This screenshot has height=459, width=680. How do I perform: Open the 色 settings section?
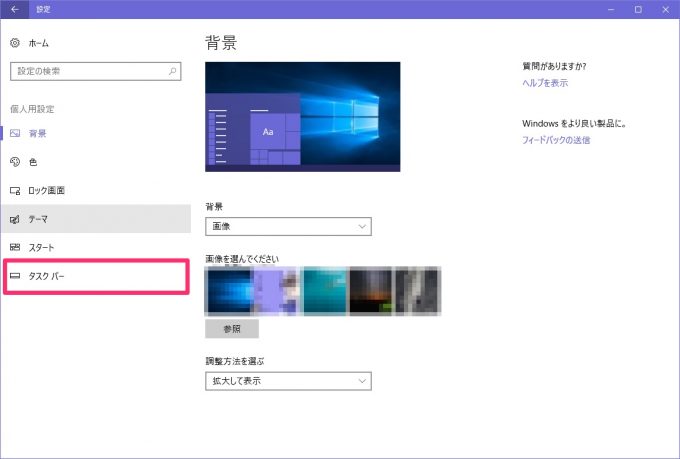[95, 162]
